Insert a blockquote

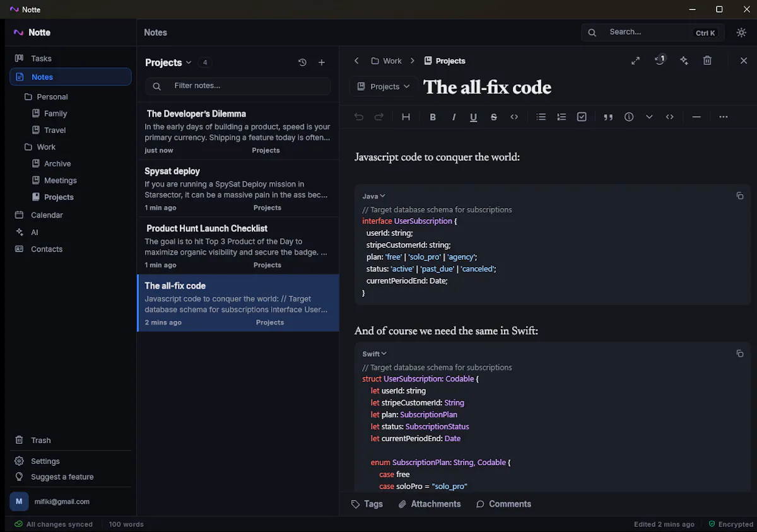pos(608,117)
